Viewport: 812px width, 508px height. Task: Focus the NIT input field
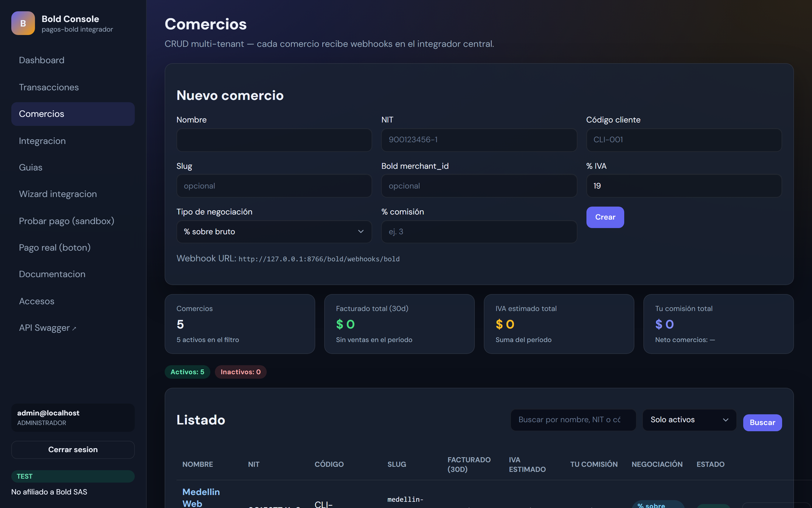(479, 140)
